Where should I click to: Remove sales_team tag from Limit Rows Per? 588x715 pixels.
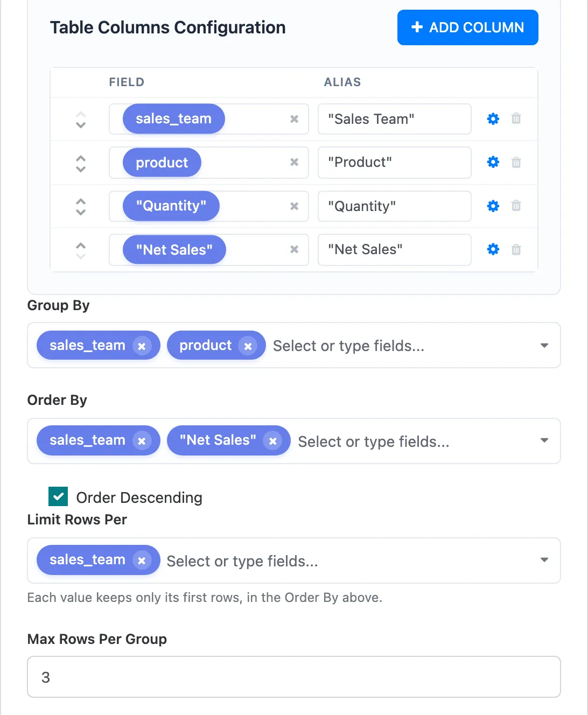[x=142, y=560]
